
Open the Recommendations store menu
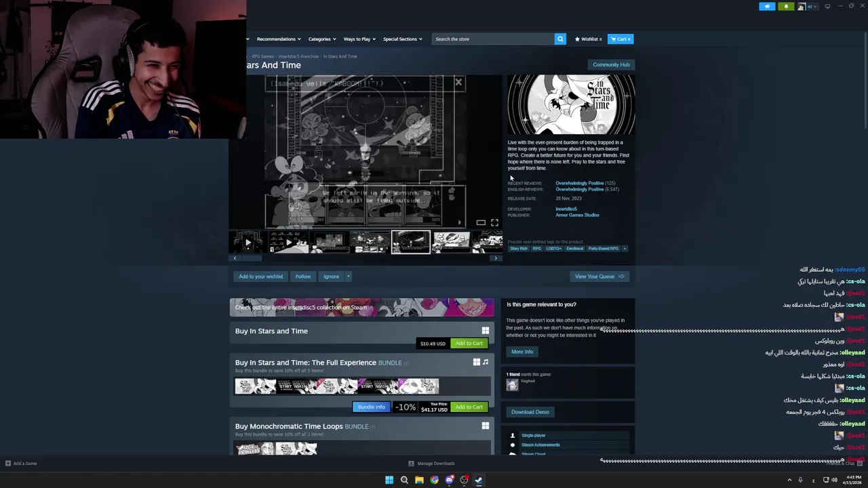(279, 39)
